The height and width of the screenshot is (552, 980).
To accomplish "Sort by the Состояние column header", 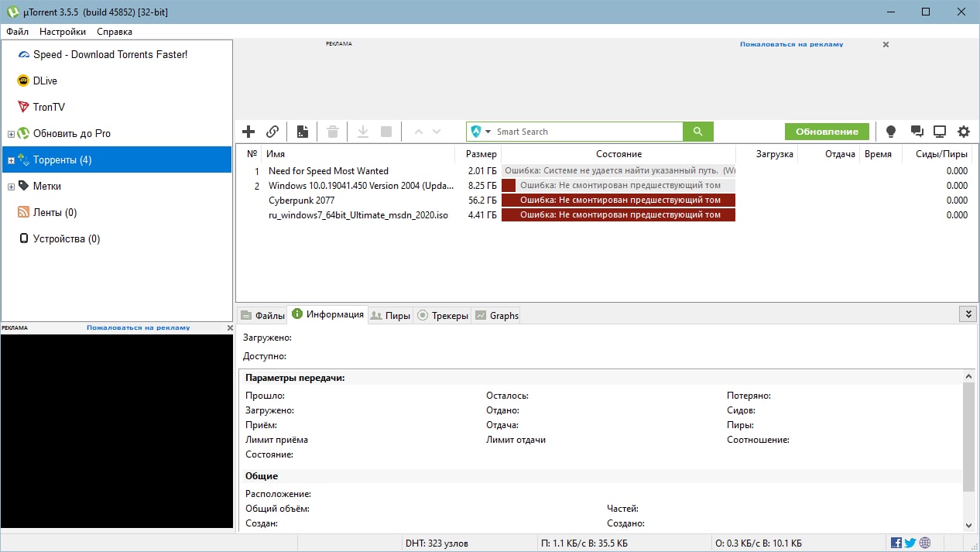I will (x=618, y=154).
